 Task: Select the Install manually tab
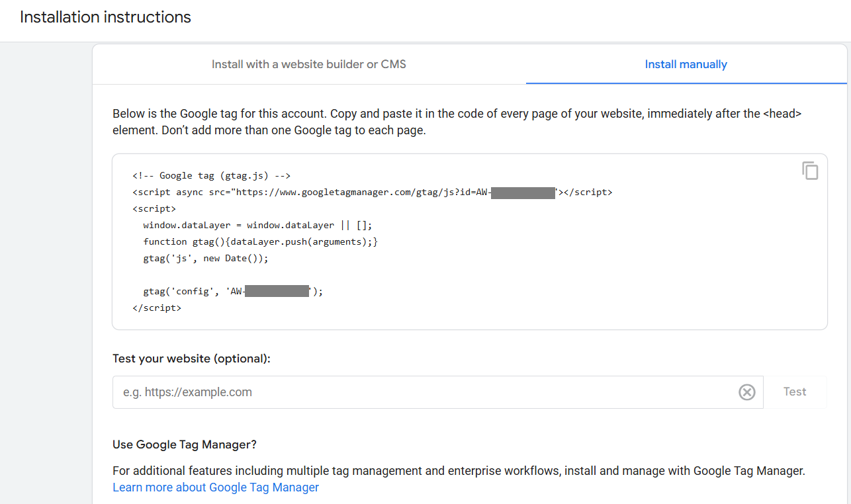pyautogui.click(x=686, y=64)
